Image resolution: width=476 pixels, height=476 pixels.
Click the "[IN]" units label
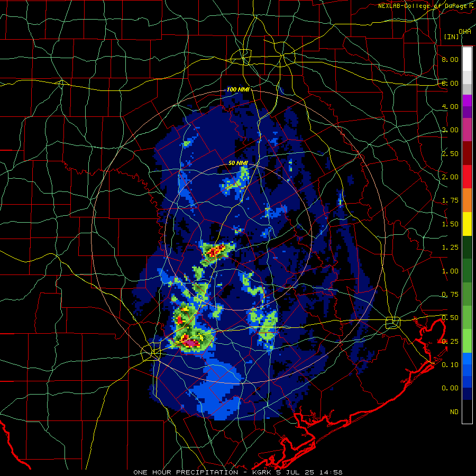pyautogui.click(x=452, y=36)
